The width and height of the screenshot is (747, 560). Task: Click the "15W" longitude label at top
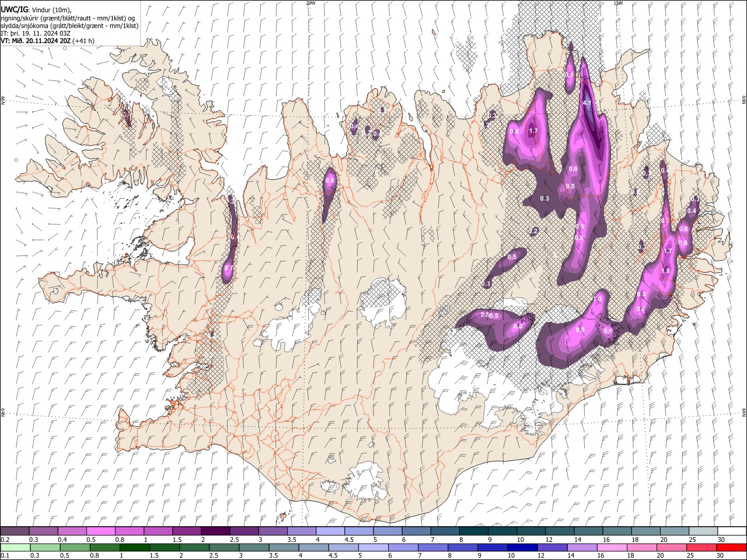click(x=618, y=3)
